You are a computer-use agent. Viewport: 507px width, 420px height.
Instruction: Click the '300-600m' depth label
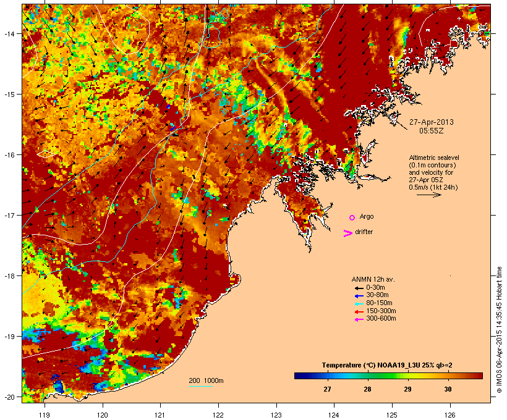(381, 319)
